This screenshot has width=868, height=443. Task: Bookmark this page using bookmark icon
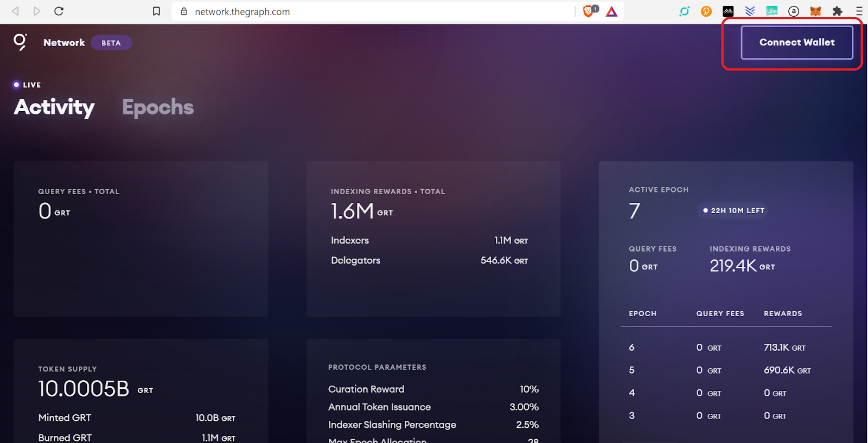(156, 11)
